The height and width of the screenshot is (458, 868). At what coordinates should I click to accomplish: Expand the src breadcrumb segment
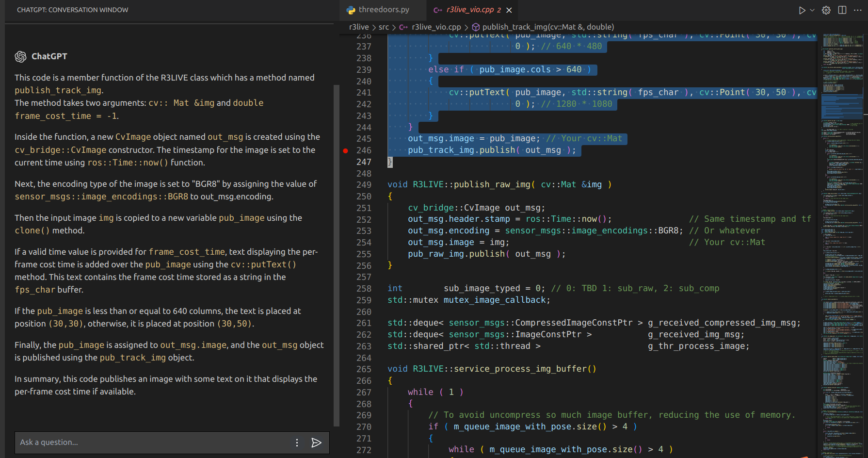(384, 27)
